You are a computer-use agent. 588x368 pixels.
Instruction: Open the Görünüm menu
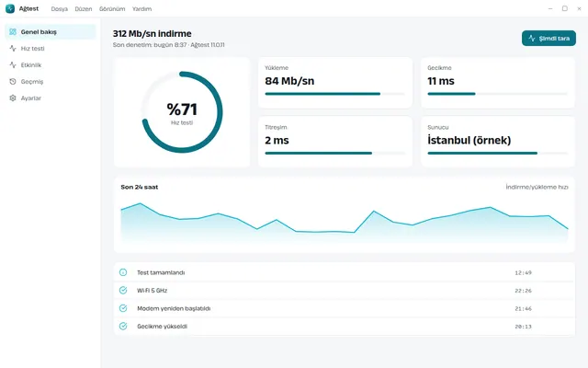pyautogui.click(x=112, y=8)
